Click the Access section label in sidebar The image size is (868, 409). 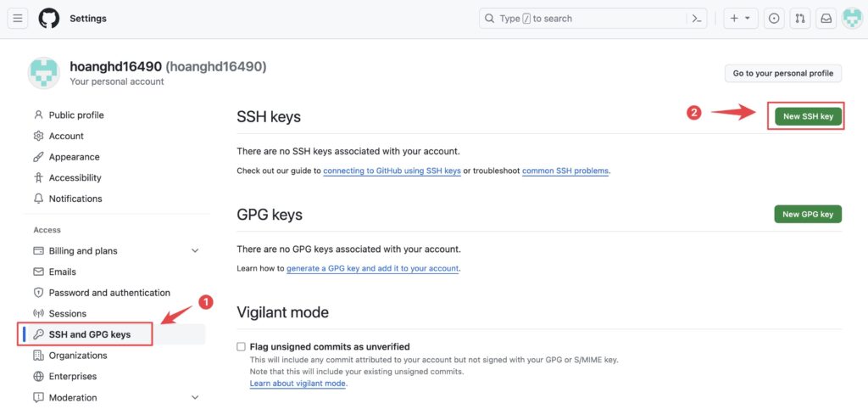pos(47,230)
